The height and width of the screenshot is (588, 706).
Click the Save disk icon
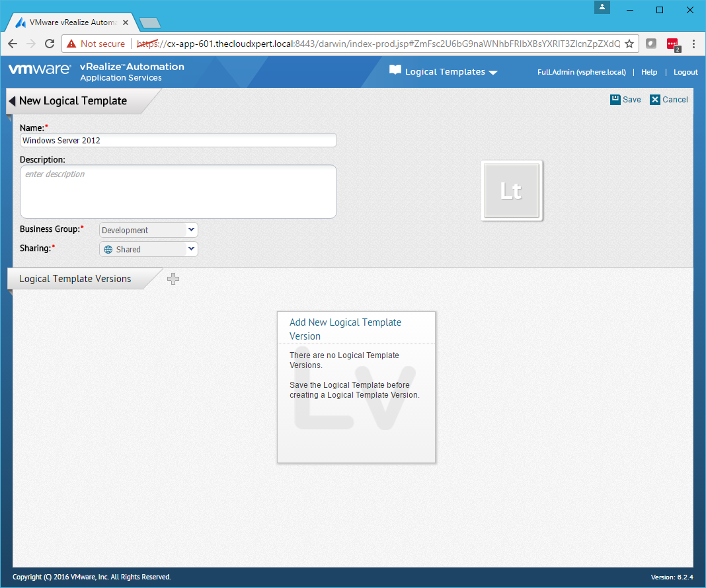click(615, 99)
